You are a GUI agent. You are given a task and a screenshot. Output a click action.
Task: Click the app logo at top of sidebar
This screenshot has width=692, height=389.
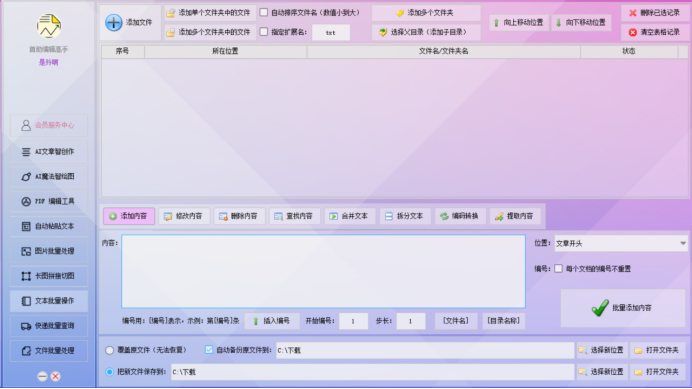49,26
